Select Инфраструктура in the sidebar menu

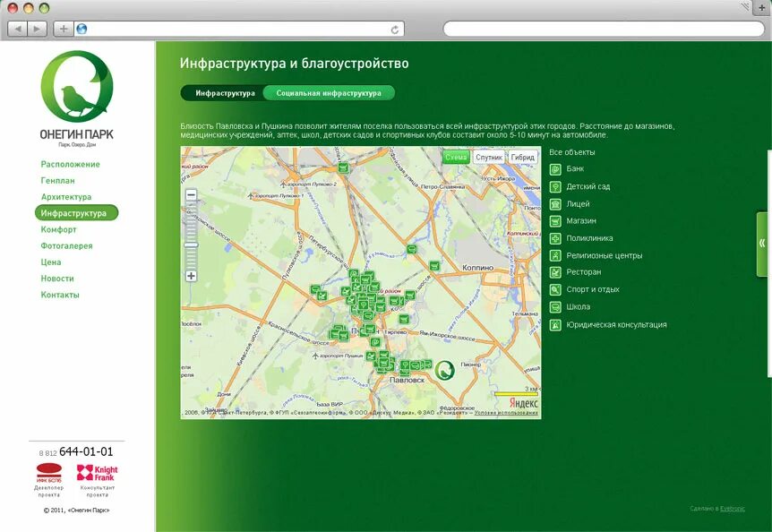[77, 213]
